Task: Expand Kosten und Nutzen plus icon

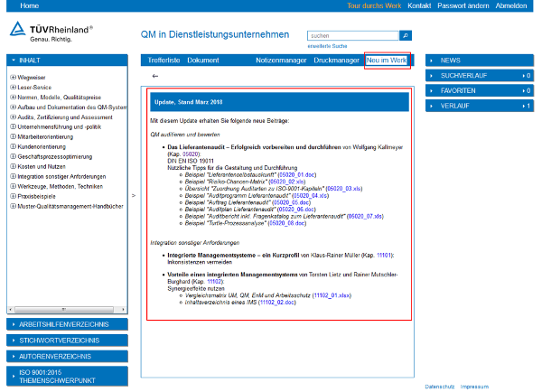Action: click(13, 166)
